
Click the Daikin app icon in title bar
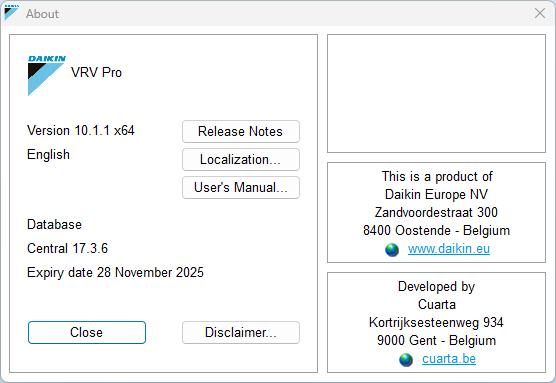11,13
